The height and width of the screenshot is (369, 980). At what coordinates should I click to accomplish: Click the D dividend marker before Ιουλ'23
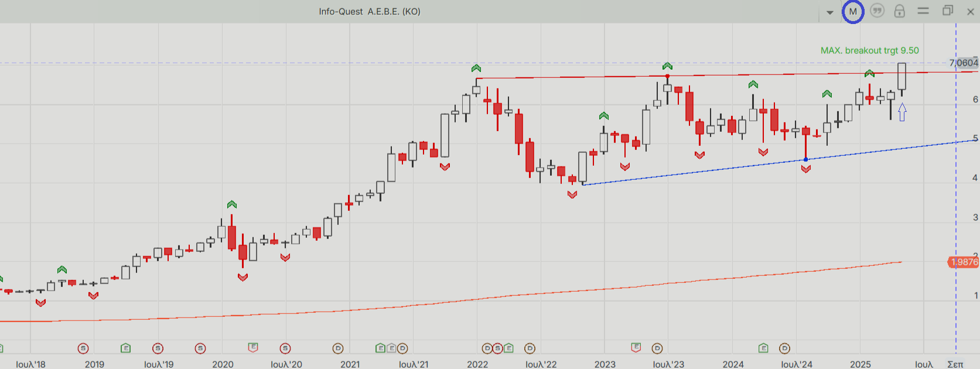coord(657,348)
